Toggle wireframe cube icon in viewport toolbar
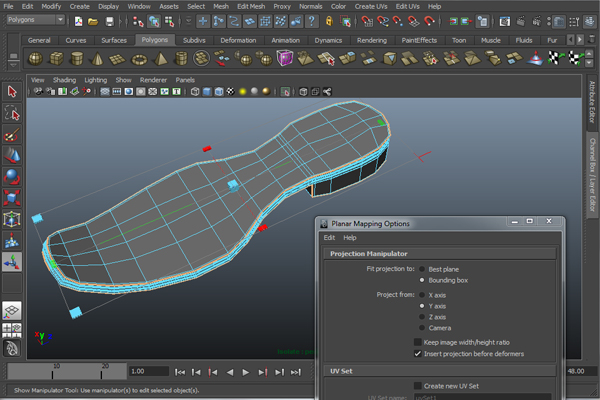Screen dimensions: 600x400 [195, 92]
